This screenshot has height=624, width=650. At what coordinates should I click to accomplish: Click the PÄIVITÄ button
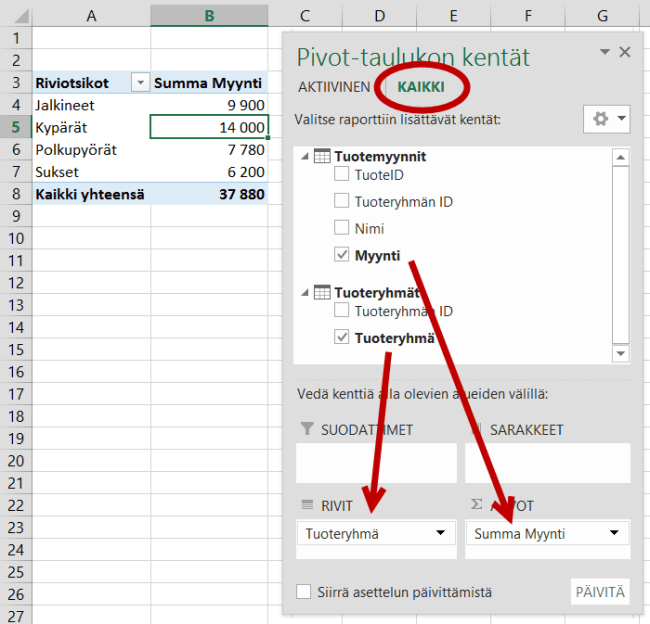tap(601, 592)
